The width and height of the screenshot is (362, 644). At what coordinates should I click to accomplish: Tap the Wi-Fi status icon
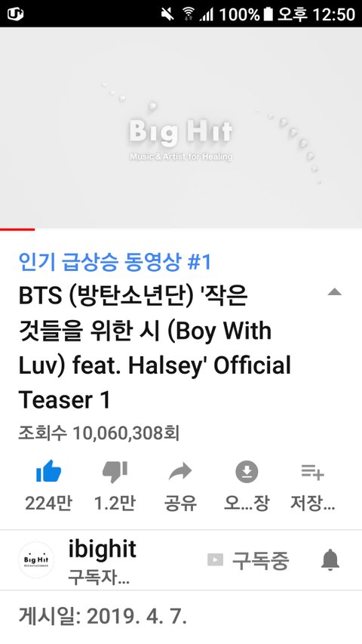(x=189, y=14)
